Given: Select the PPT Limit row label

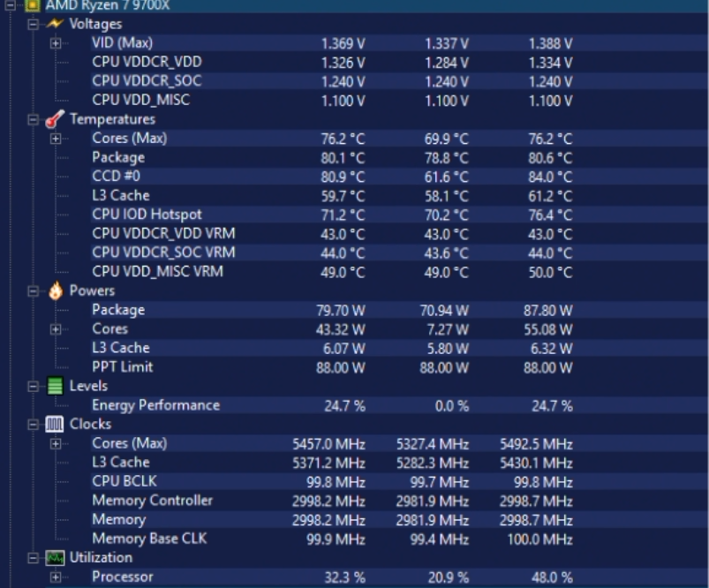Looking at the screenshot, I should pos(123,366).
